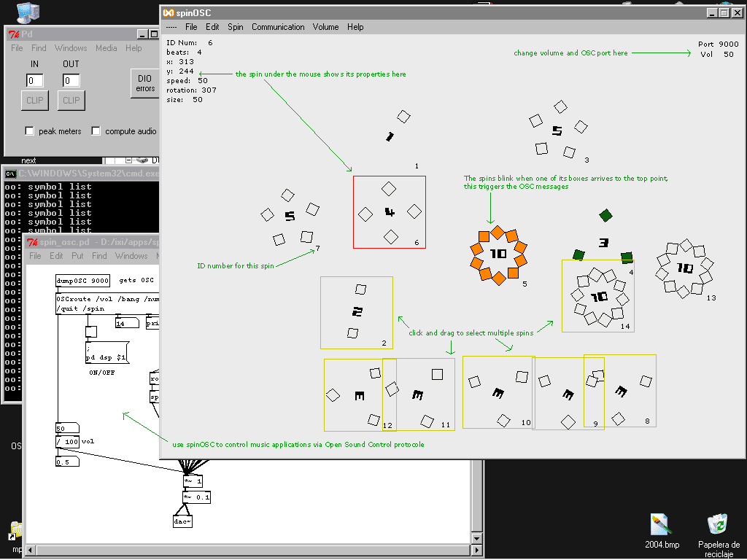Image resolution: width=747 pixels, height=560 pixels.
Task: Turn on compute audio in Pd
Action: [96, 131]
